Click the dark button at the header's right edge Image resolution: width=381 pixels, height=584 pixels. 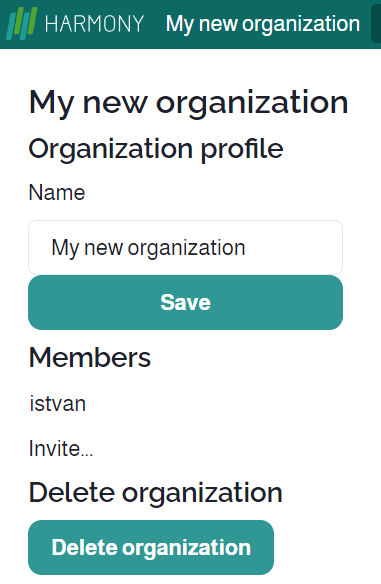click(x=376, y=23)
